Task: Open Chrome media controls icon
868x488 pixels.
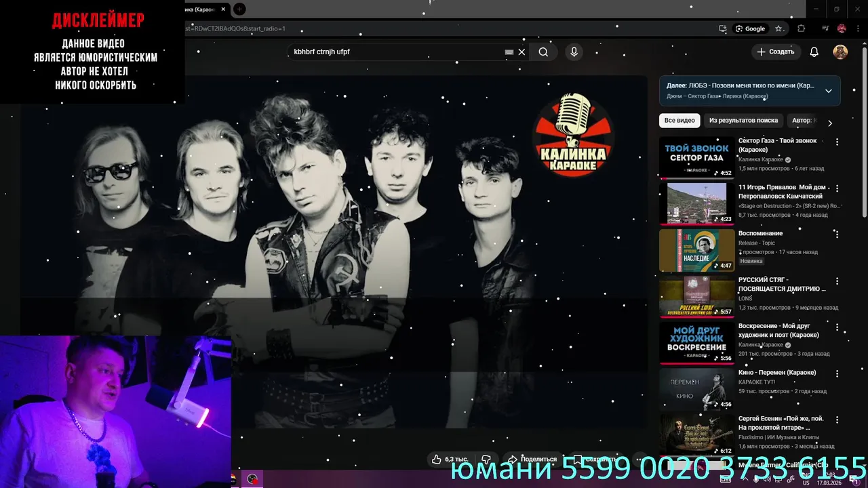Action: click(x=825, y=28)
